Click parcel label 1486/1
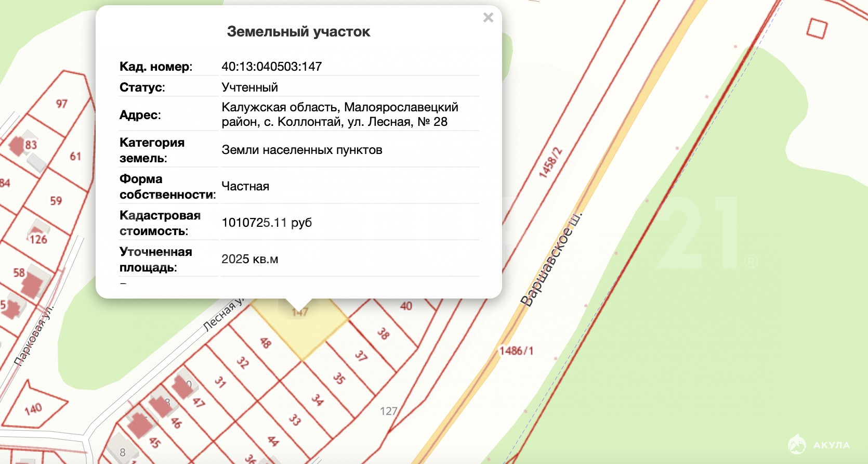This screenshot has height=464, width=868. 516,351
